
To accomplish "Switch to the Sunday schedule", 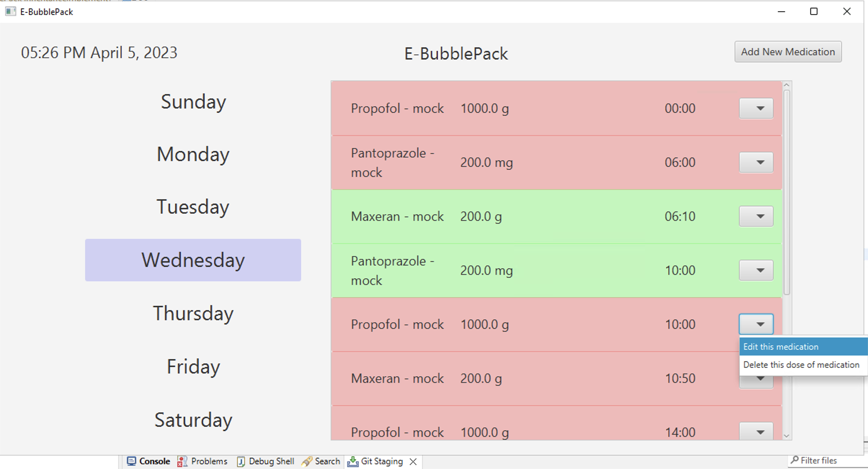I will 193,101.
